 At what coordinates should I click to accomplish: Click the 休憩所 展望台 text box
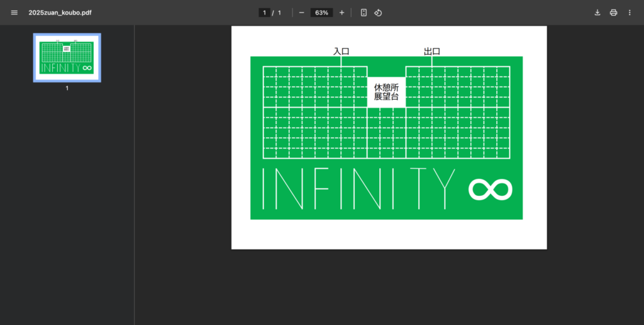click(x=387, y=92)
